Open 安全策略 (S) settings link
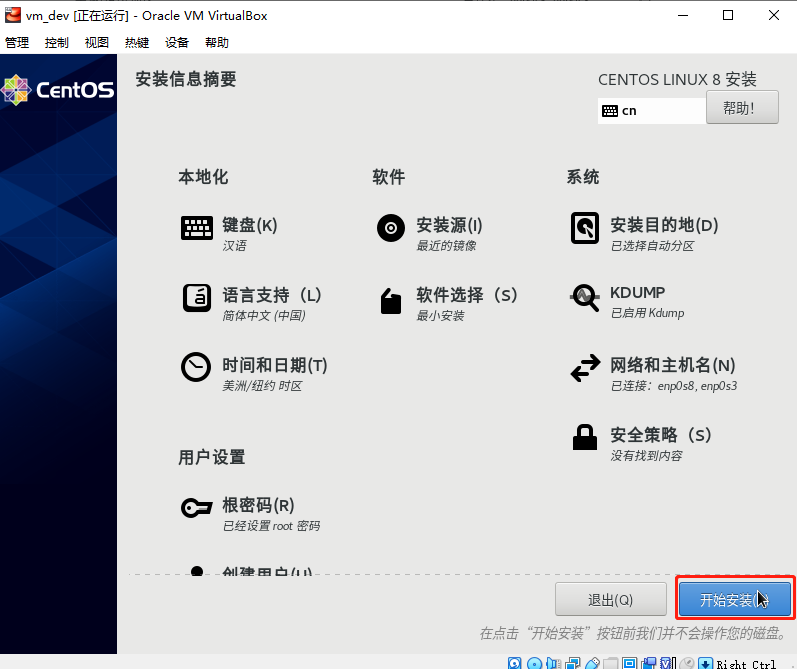 (x=660, y=435)
